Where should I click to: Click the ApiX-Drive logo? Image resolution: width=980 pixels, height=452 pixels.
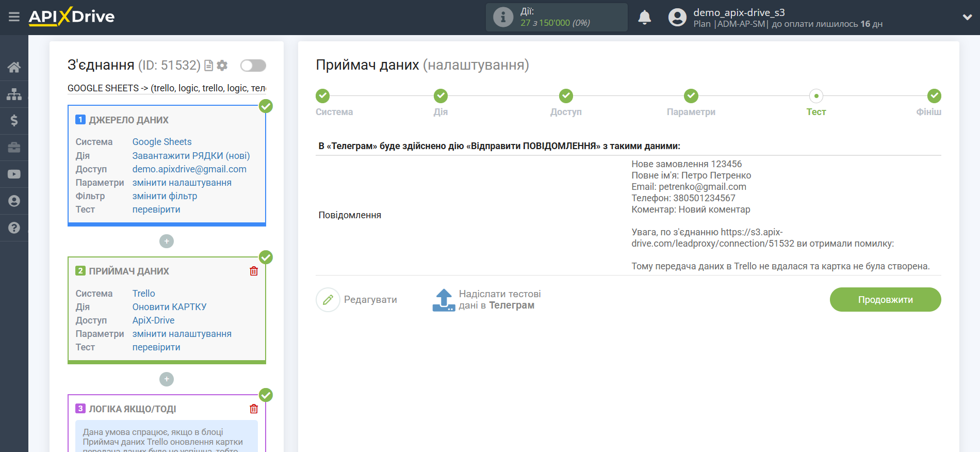tap(72, 17)
